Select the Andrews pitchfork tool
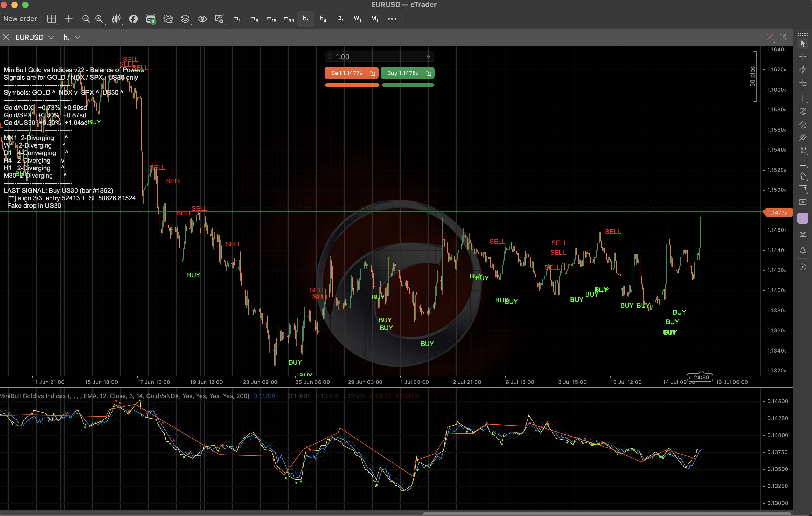The height and width of the screenshot is (516, 812). click(x=803, y=137)
